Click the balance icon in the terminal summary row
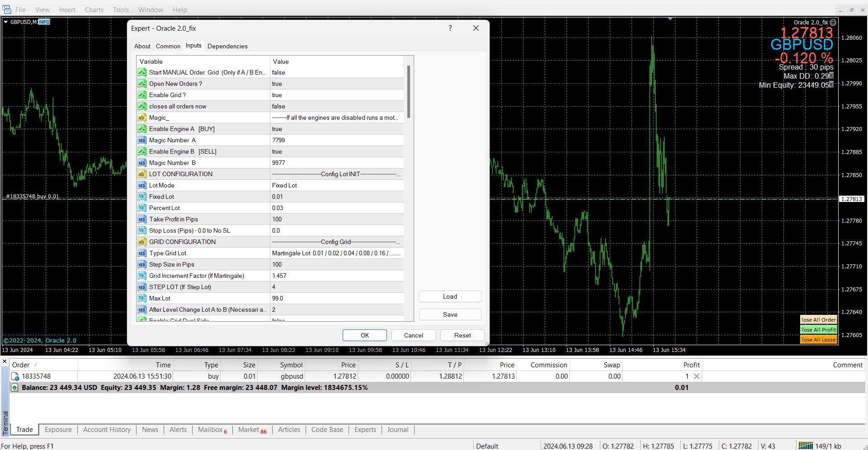 14,388
